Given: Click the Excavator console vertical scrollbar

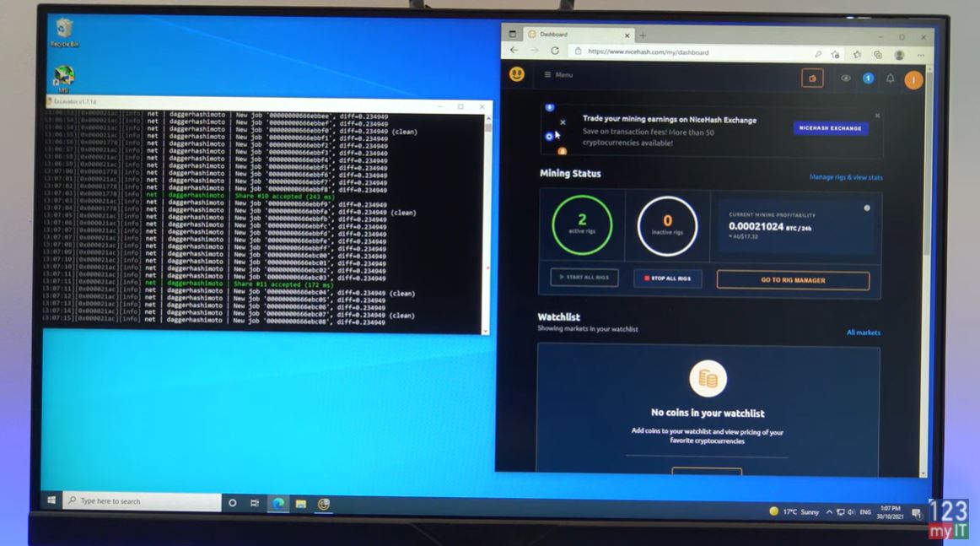Looking at the screenshot, I should [x=487, y=224].
